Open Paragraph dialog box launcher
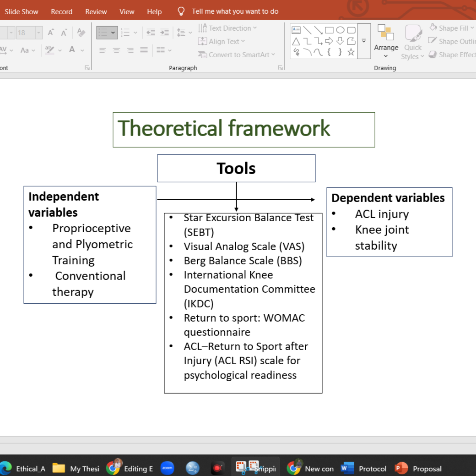 (280, 68)
